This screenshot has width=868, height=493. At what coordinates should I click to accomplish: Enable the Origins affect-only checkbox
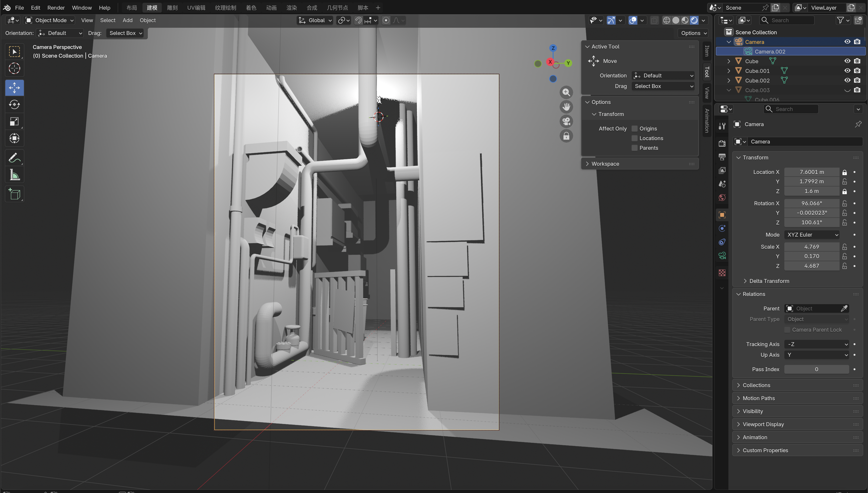(x=635, y=129)
